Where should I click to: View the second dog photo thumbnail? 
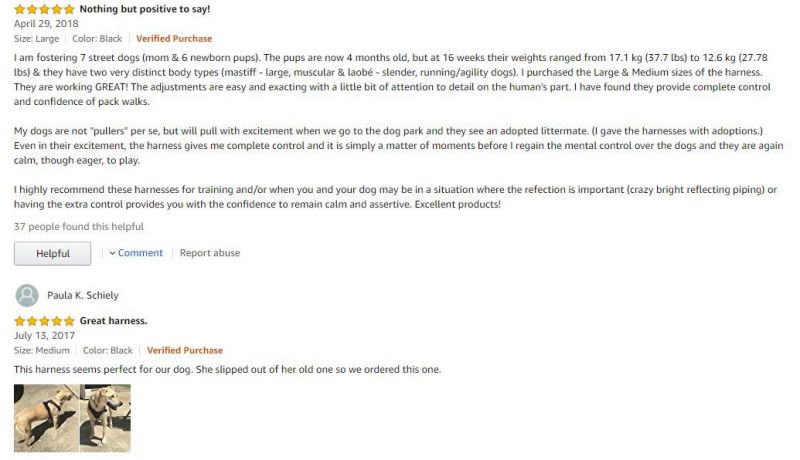coord(106,418)
